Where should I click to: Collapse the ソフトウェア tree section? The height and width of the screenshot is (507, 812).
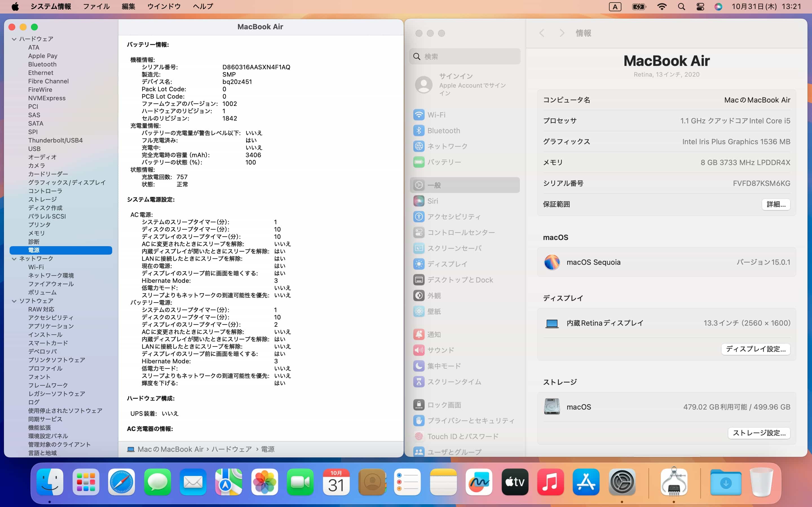[14, 301]
